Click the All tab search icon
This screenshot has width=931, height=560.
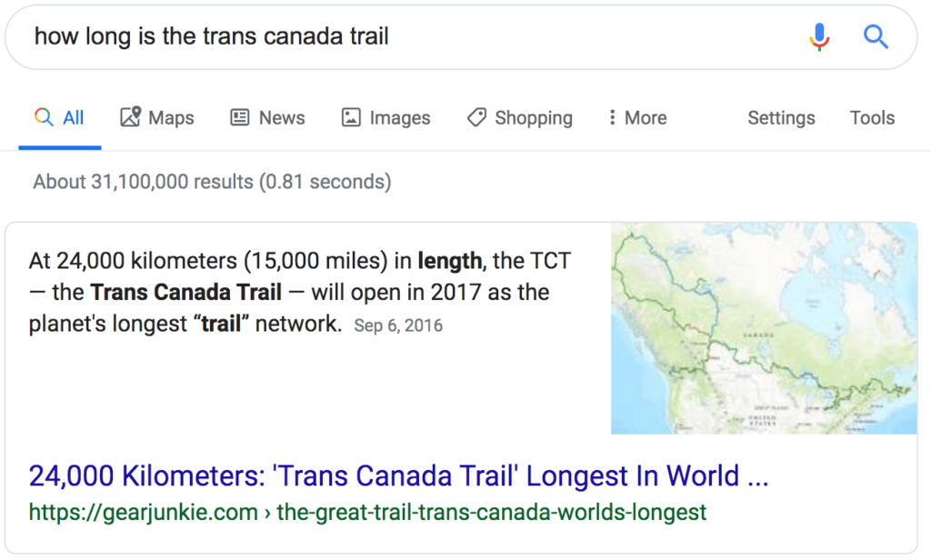[42, 117]
